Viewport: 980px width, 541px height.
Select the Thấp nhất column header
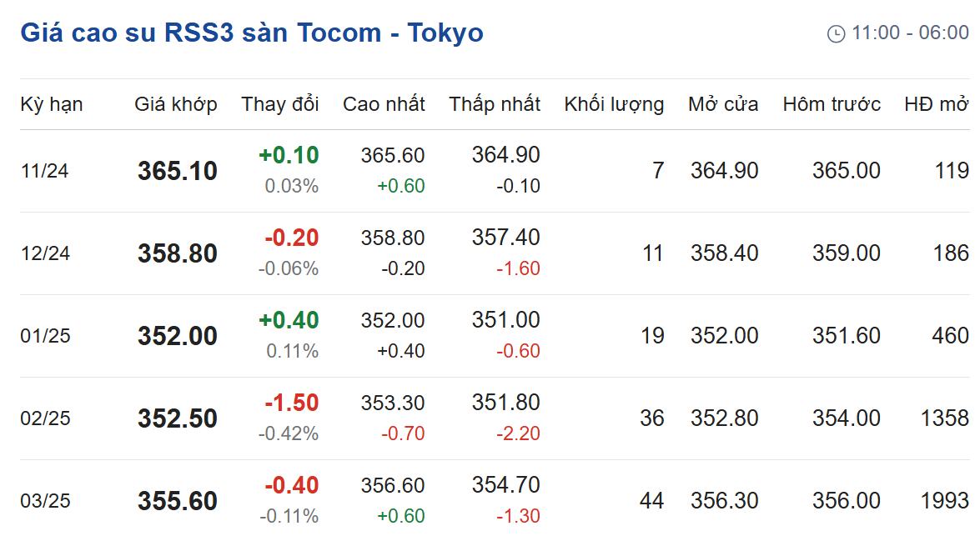(495, 104)
